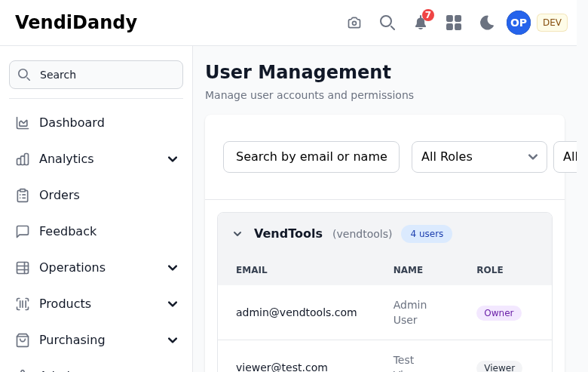Screen dimensions: 588x372
Task: Click the Owner role badge
Action: tap(499, 313)
